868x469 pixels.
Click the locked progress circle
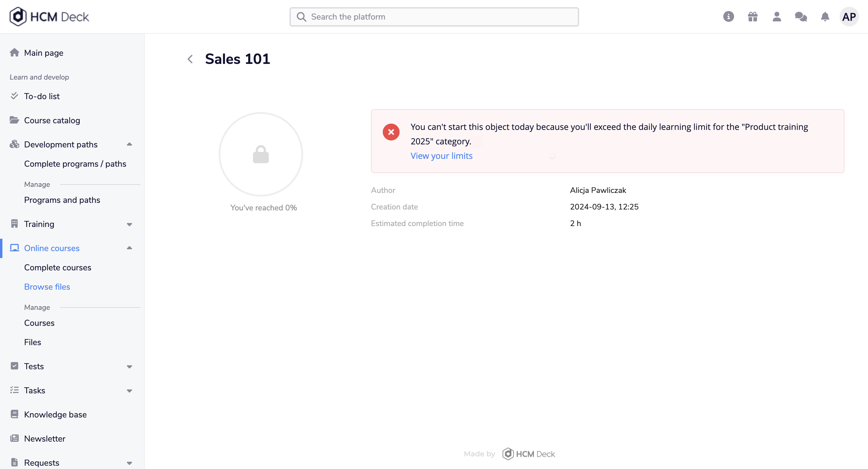tap(261, 154)
